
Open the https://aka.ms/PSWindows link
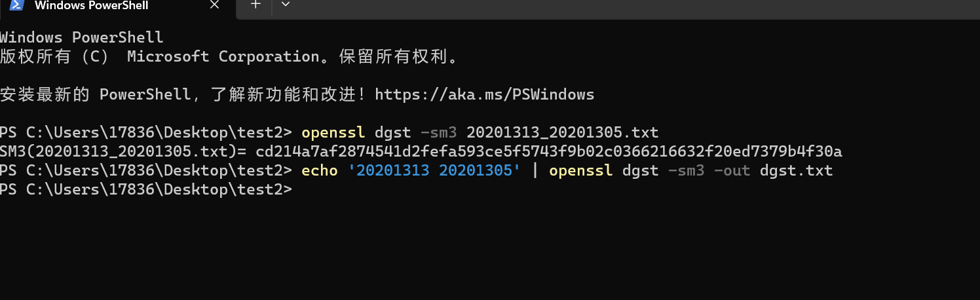pos(484,94)
